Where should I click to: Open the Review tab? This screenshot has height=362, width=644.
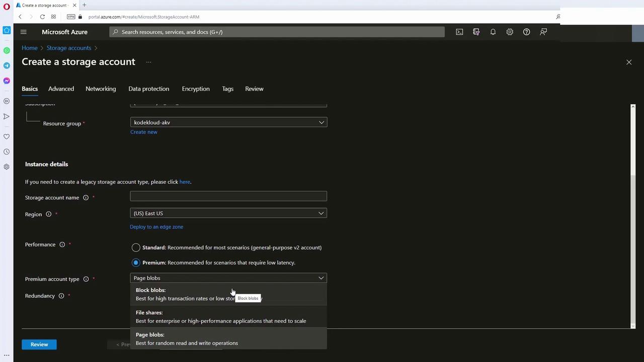point(254,88)
